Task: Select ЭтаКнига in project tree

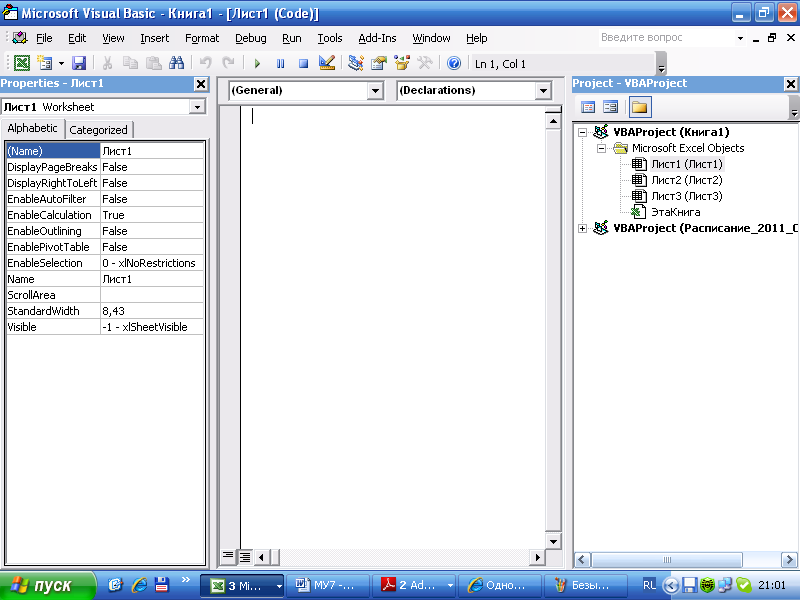Action: coord(676,212)
